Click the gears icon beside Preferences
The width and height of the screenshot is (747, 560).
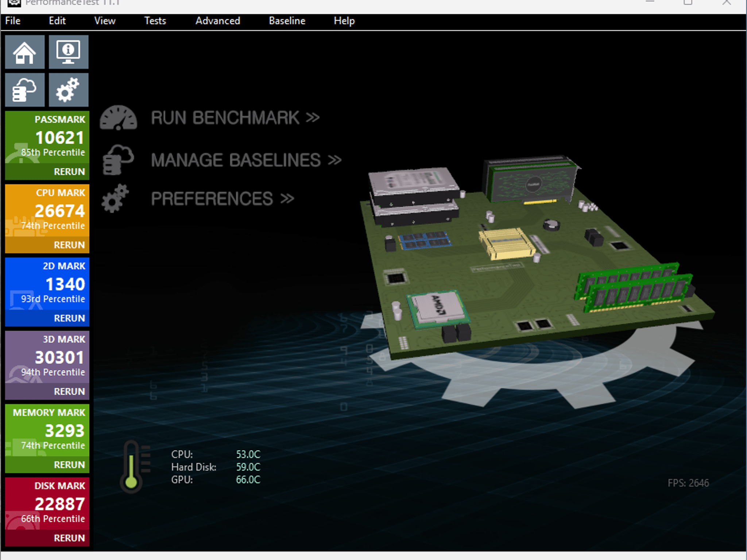[115, 199]
